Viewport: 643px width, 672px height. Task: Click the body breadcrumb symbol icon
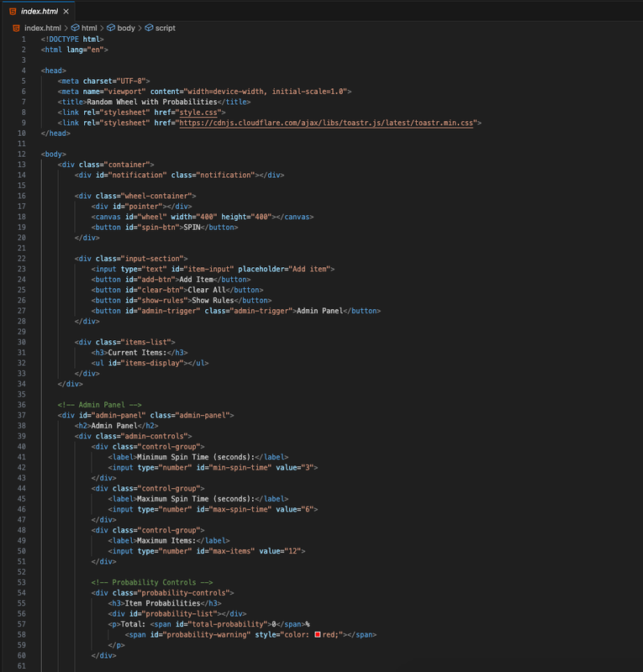(111, 28)
